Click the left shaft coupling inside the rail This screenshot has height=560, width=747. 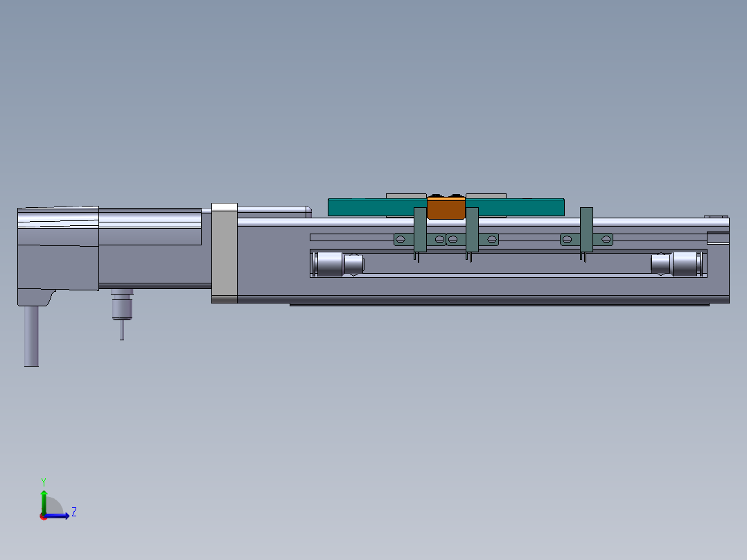[x=338, y=264]
